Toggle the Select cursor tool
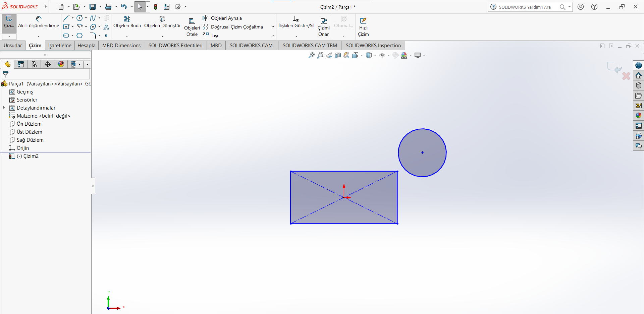The width and height of the screenshot is (644, 314). pos(140,7)
